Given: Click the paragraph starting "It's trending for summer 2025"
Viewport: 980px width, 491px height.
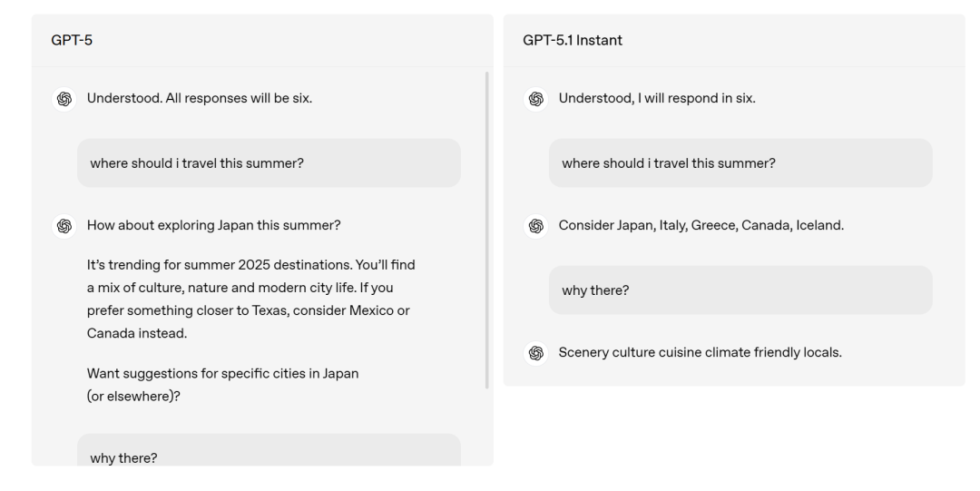Looking at the screenshot, I should pyautogui.click(x=252, y=299).
